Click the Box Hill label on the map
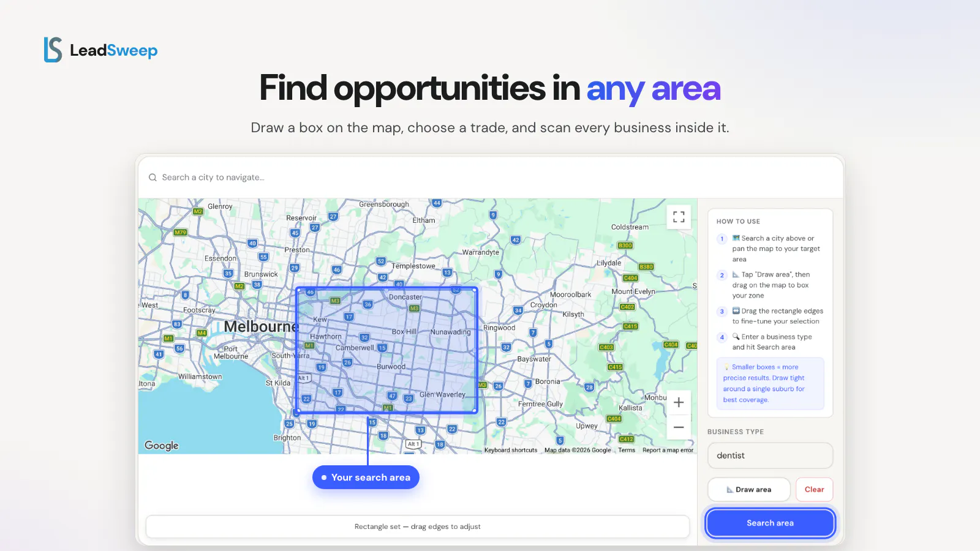 click(x=404, y=332)
